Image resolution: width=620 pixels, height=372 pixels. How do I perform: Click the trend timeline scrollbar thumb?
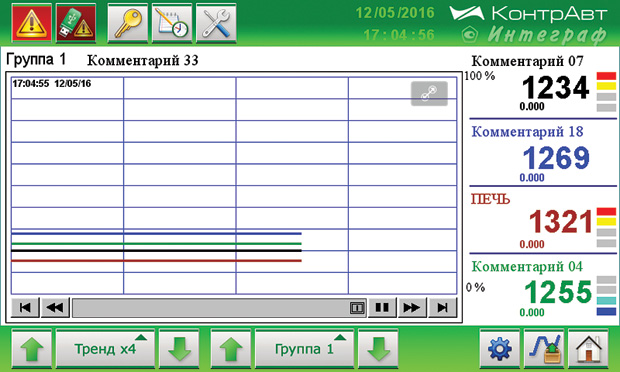pos(357,308)
